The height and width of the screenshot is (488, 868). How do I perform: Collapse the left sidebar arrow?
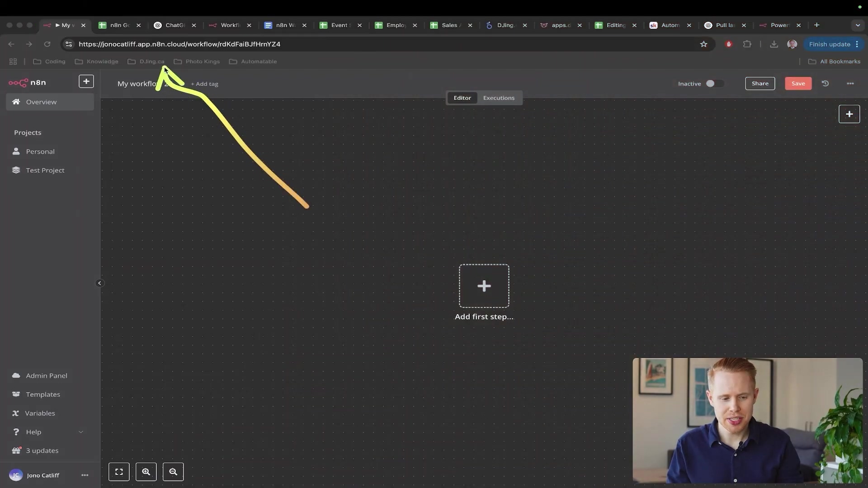[99, 283]
